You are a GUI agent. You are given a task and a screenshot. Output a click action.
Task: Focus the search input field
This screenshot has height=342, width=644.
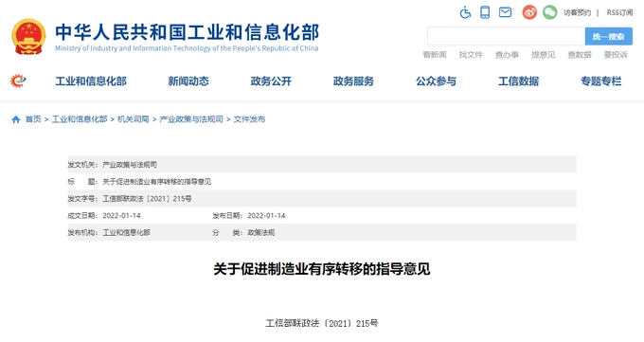[x=506, y=37]
